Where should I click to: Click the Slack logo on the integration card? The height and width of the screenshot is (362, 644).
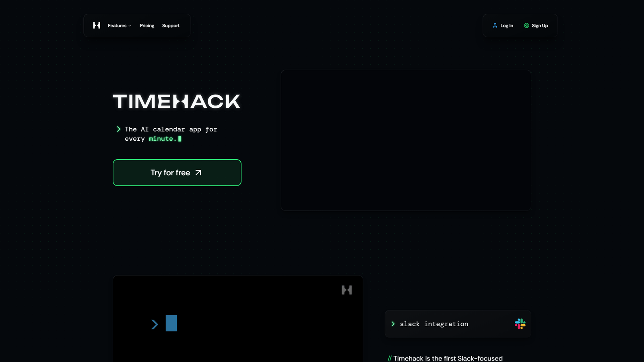click(520, 324)
